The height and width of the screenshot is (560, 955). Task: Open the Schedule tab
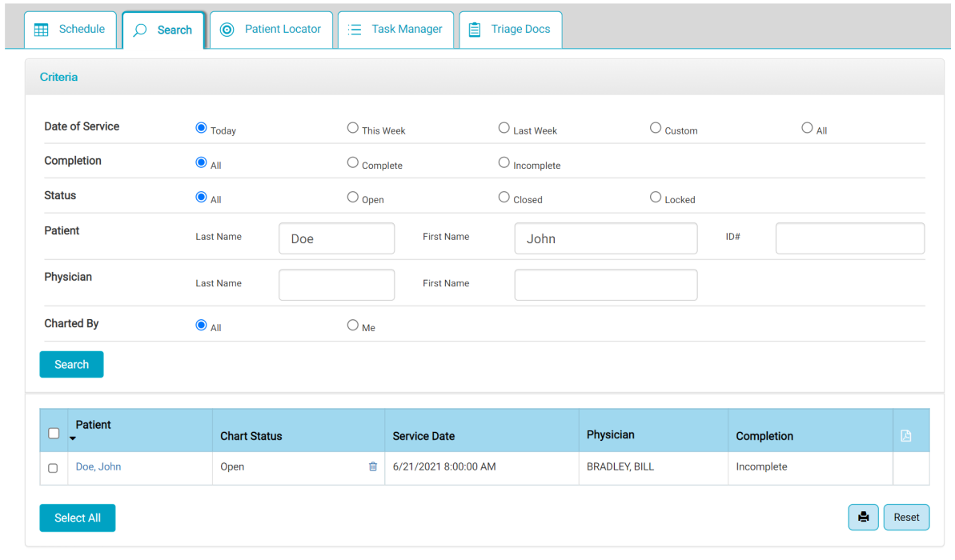tap(70, 30)
